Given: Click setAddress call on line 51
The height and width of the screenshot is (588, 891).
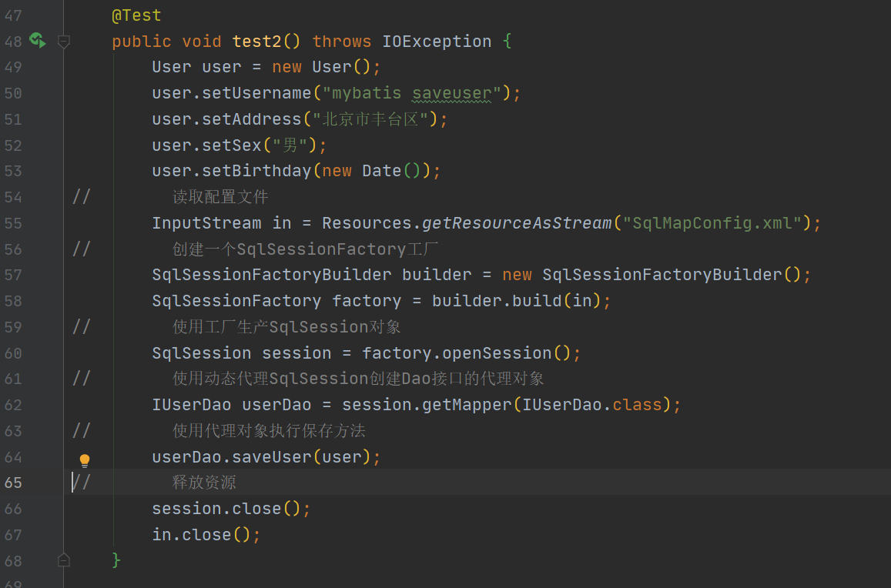Looking at the screenshot, I should [251, 119].
